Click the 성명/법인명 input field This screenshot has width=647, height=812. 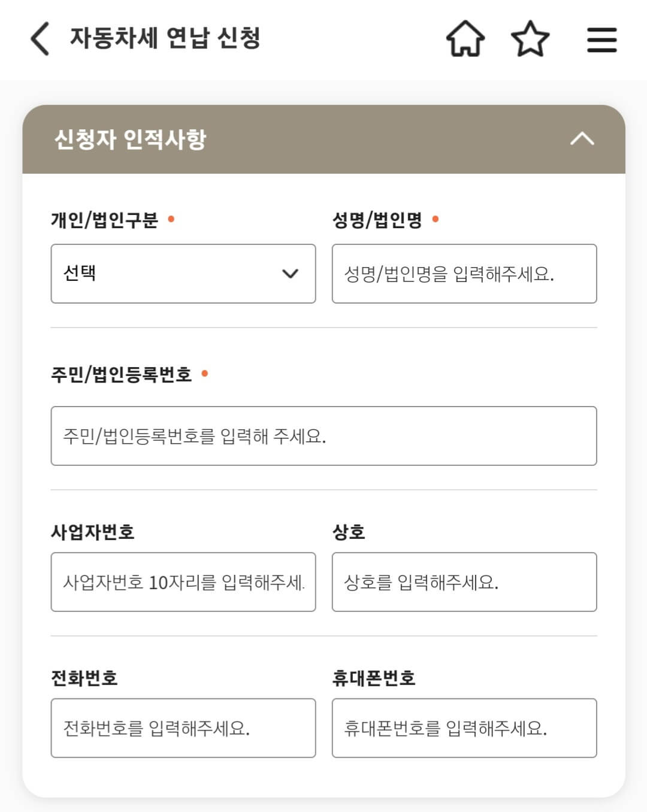pos(464,274)
